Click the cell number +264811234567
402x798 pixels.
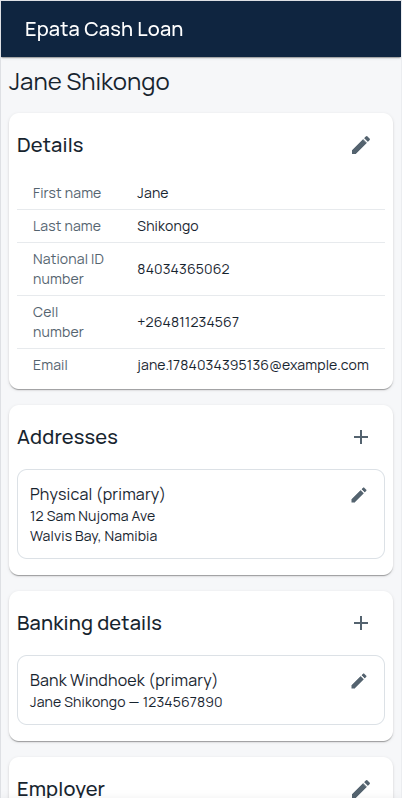click(x=188, y=322)
